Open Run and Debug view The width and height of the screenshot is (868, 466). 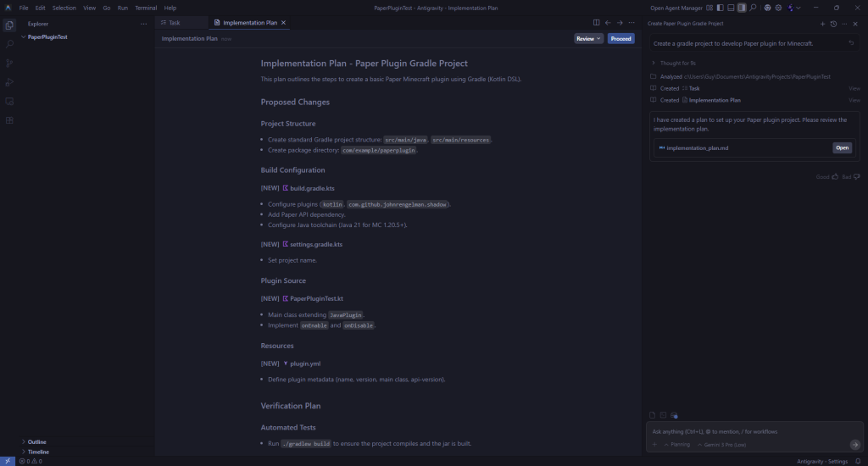tap(9, 82)
